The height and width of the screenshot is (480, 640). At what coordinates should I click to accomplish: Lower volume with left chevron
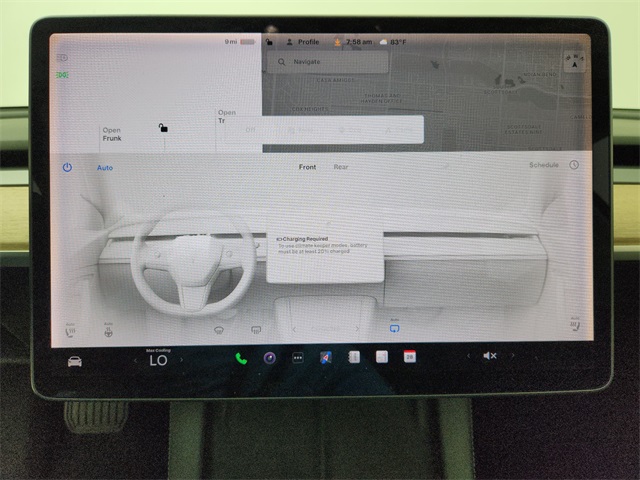point(468,356)
